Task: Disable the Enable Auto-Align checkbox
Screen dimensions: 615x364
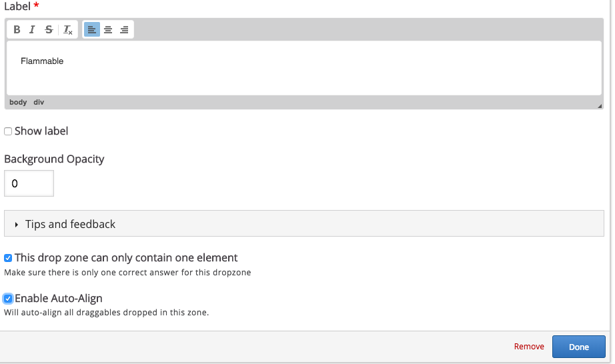Action: [8, 299]
